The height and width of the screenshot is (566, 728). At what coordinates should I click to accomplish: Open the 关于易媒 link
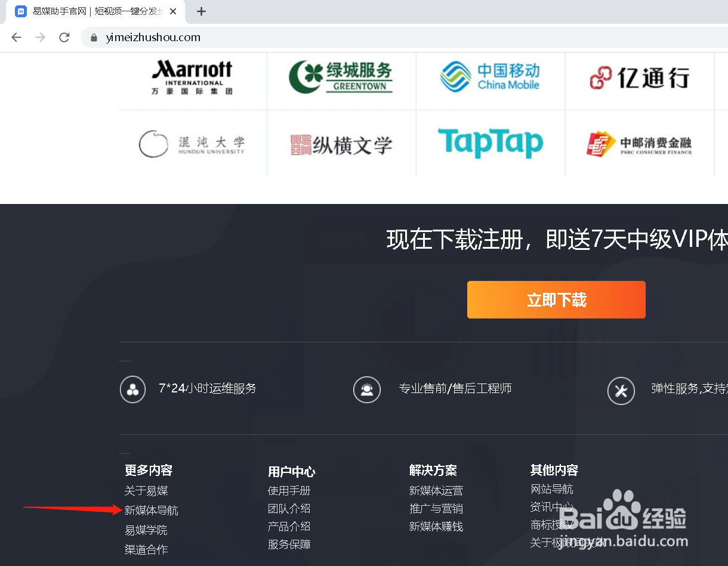point(146,491)
